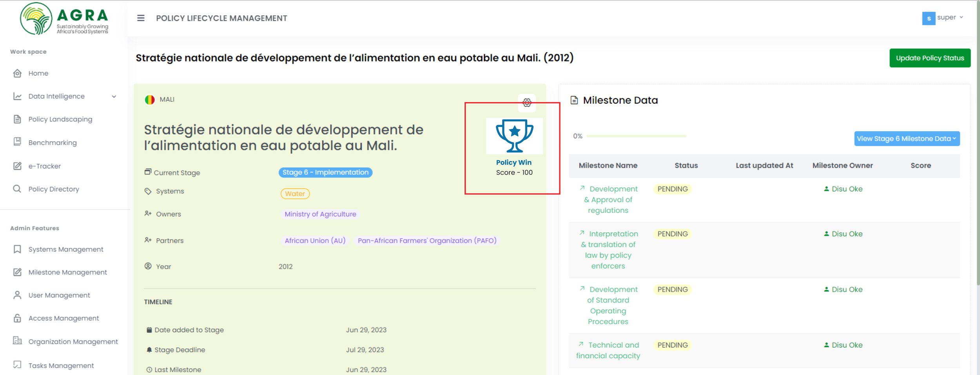Click the Organization Management building icon
Viewport: 980px width, 375px height.
17,341
